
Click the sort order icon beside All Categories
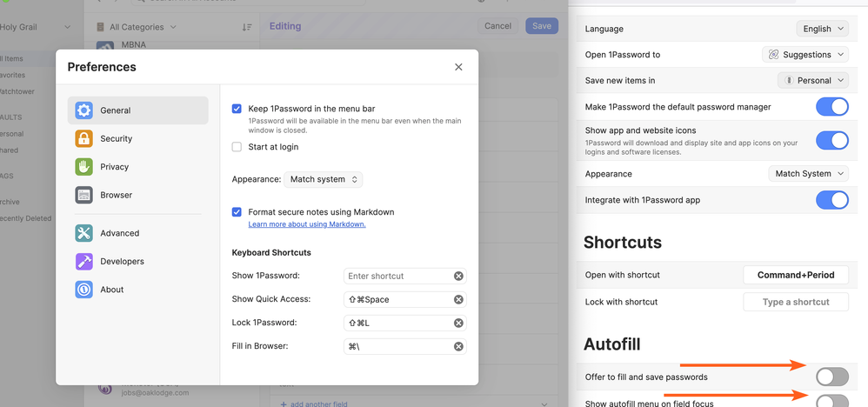coord(247,27)
